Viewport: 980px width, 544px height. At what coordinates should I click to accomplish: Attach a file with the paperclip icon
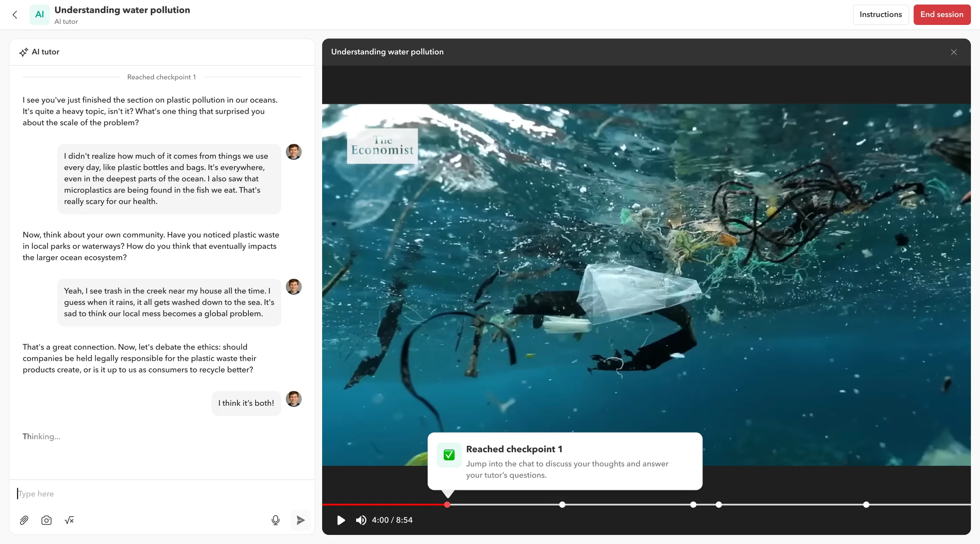coord(24,520)
